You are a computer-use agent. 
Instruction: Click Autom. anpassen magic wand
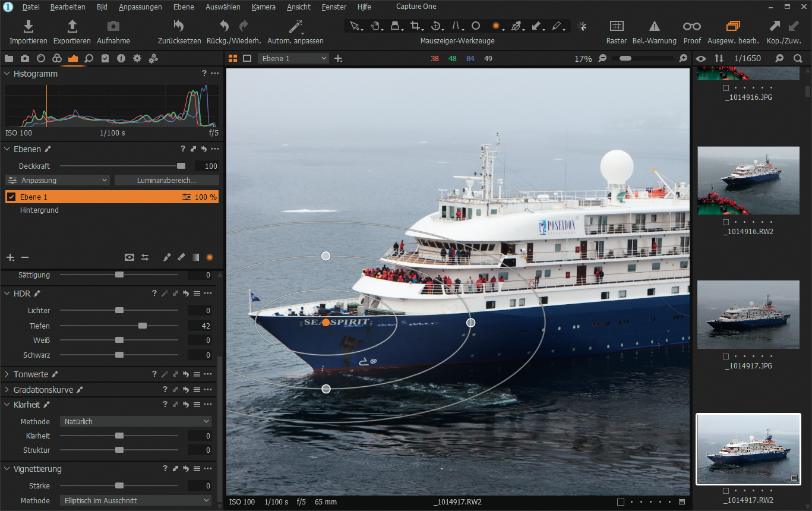(x=295, y=27)
